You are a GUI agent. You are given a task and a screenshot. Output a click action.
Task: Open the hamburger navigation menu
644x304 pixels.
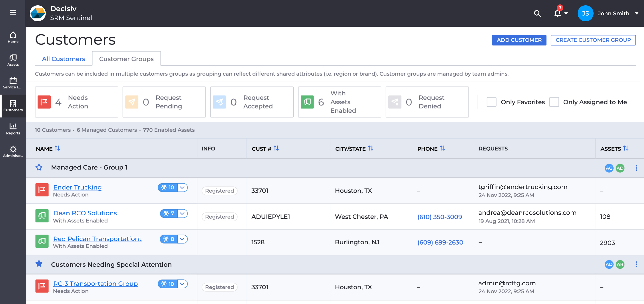click(13, 12)
